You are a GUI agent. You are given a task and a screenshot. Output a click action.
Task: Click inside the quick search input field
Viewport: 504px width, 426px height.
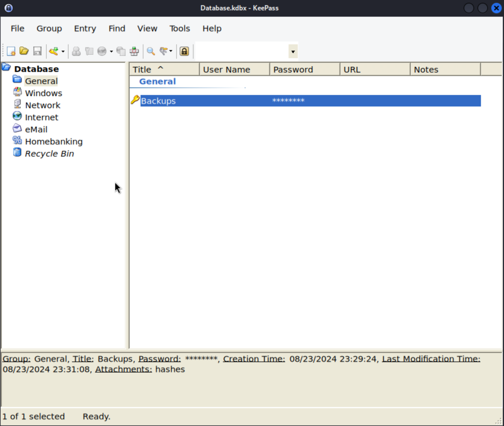[241, 52]
